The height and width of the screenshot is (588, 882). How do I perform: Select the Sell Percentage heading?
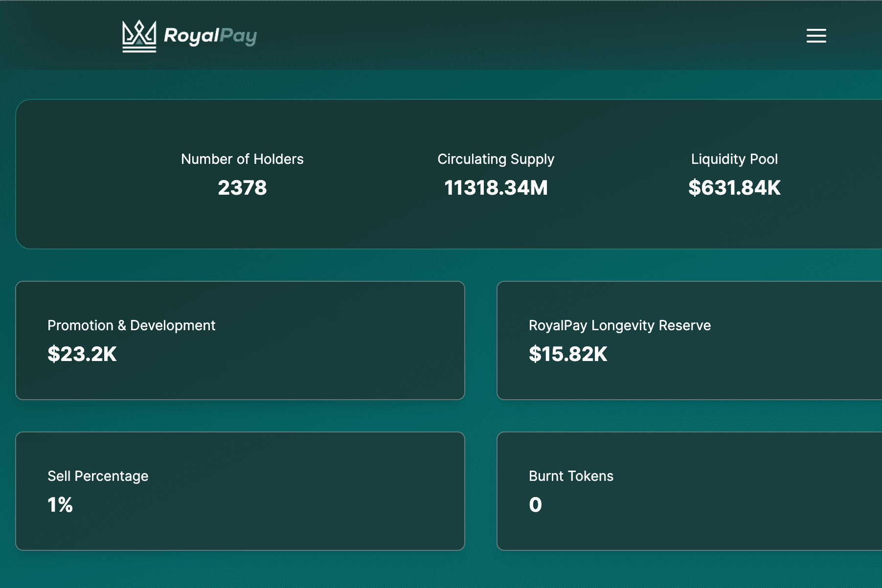tap(98, 476)
